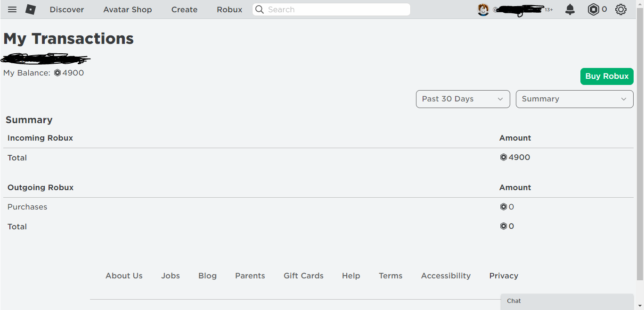Click the Incoming Robux column header
This screenshot has height=310, width=644.
point(41,138)
